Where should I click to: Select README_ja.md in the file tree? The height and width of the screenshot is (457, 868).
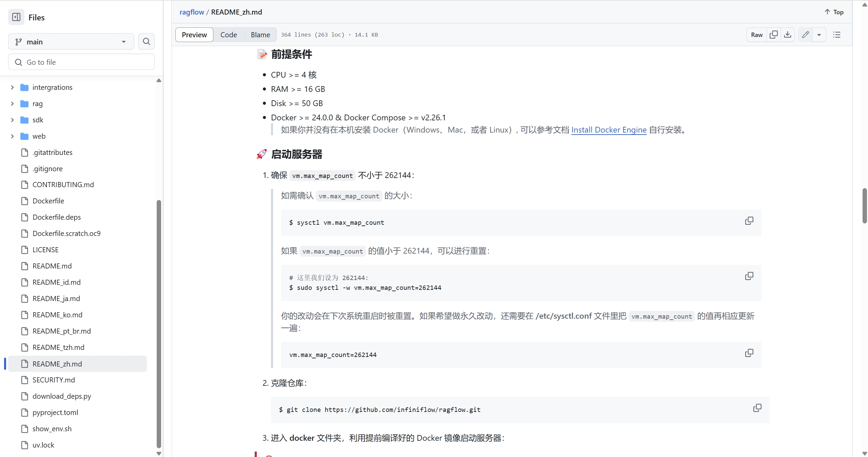click(x=56, y=298)
